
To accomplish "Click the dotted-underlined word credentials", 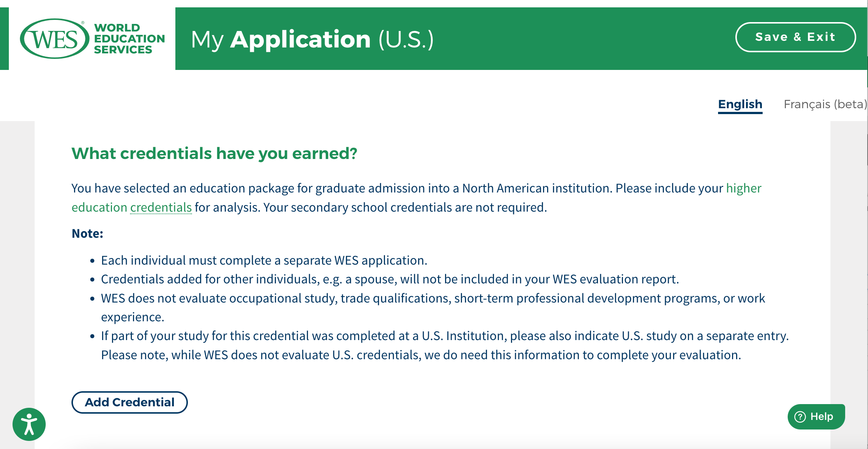I will 161,208.
